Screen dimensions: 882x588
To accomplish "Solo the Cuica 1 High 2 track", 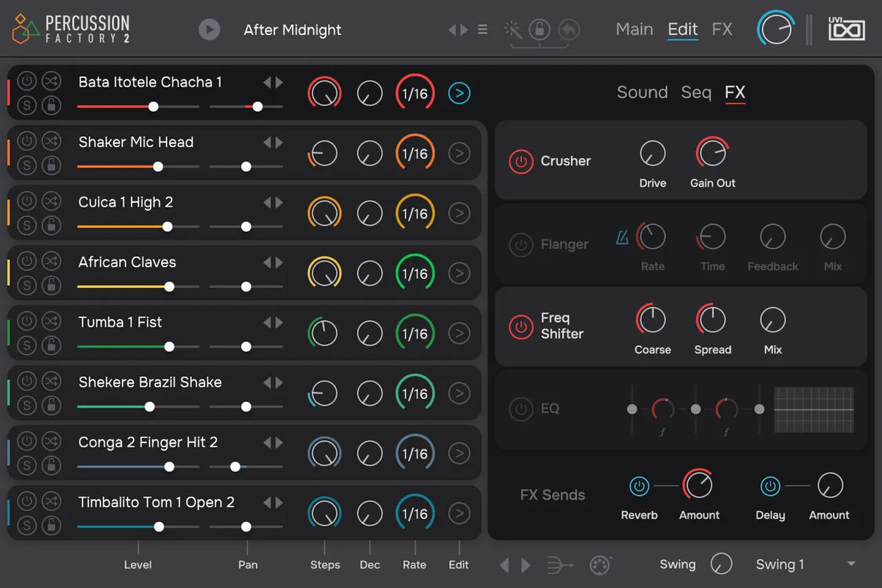I will pyautogui.click(x=26, y=225).
